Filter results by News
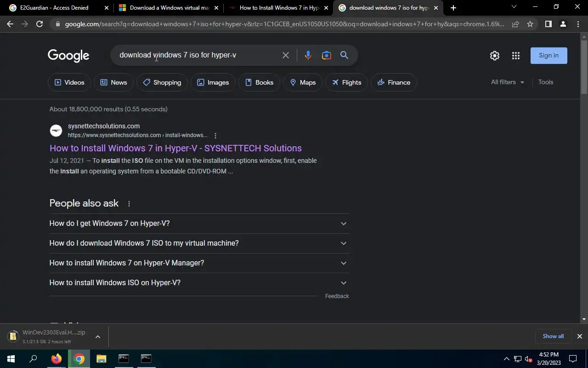This screenshot has width=588, height=368. click(113, 82)
